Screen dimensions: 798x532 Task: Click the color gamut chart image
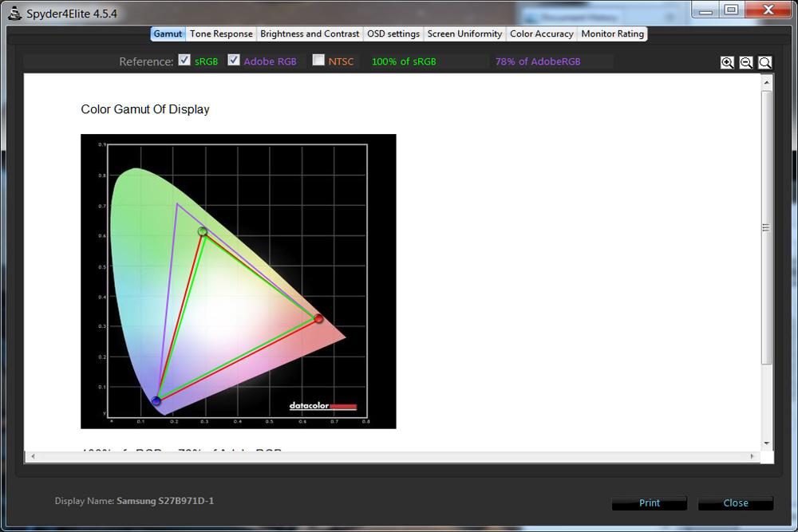[238, 282]
